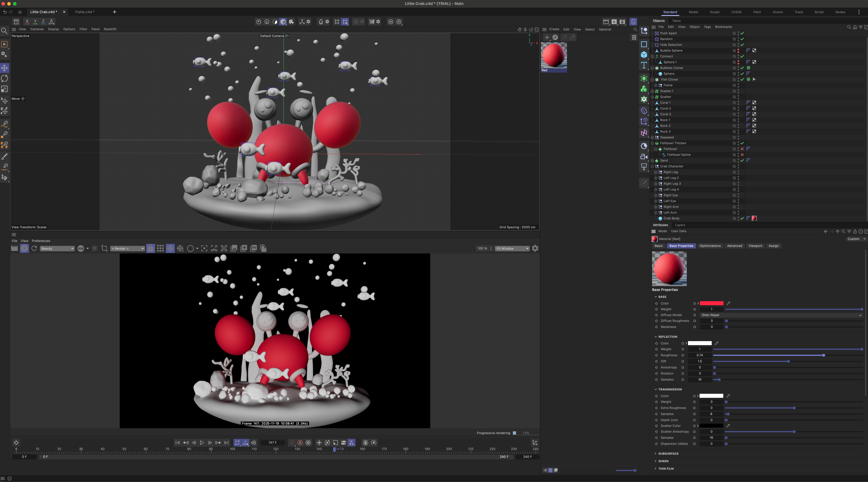
Task: Expand the Seaweed object in tree
Action: pyautogui.click(x=652, y=137)
